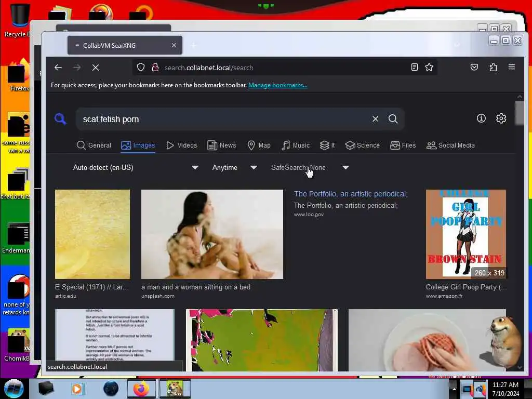Clear the search query with the X

coord(375,119)
